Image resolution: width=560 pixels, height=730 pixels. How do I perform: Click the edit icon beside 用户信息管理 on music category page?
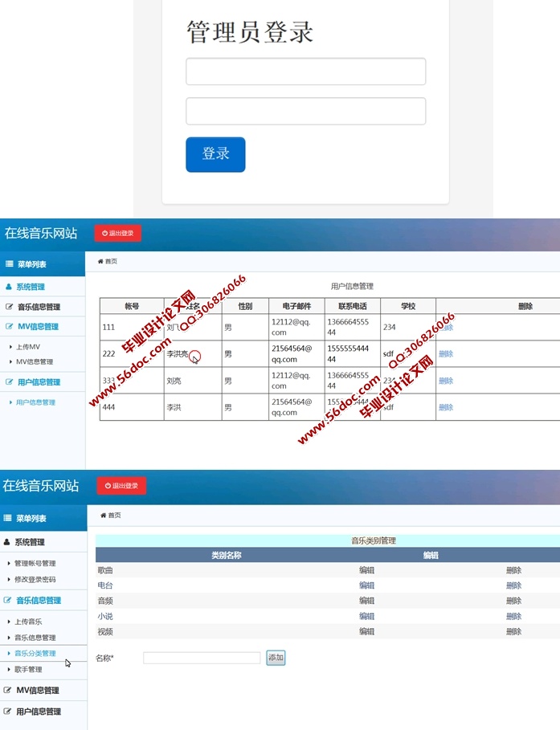click(7, 712)
